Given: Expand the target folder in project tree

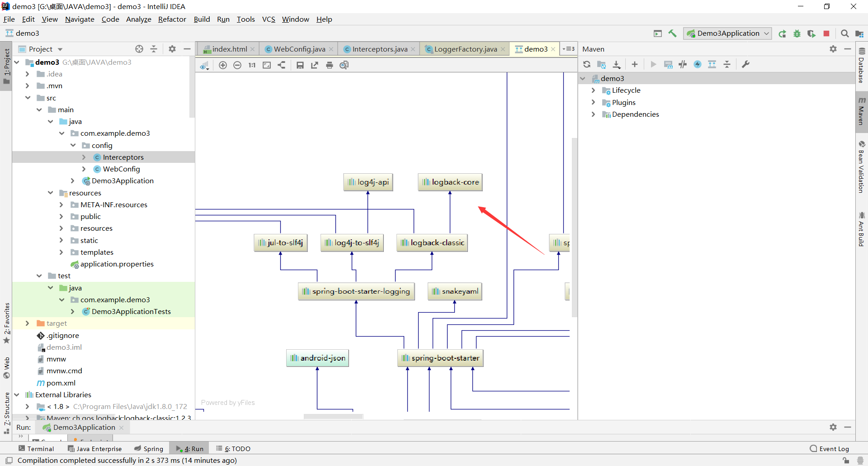Looking at the screenshot, I should [27, 323].
